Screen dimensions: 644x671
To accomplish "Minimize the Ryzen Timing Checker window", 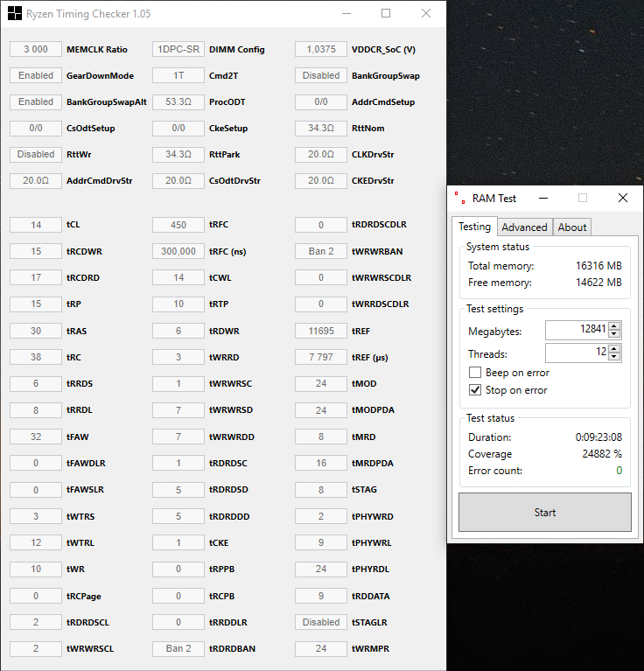I will (x=346, y=13).
